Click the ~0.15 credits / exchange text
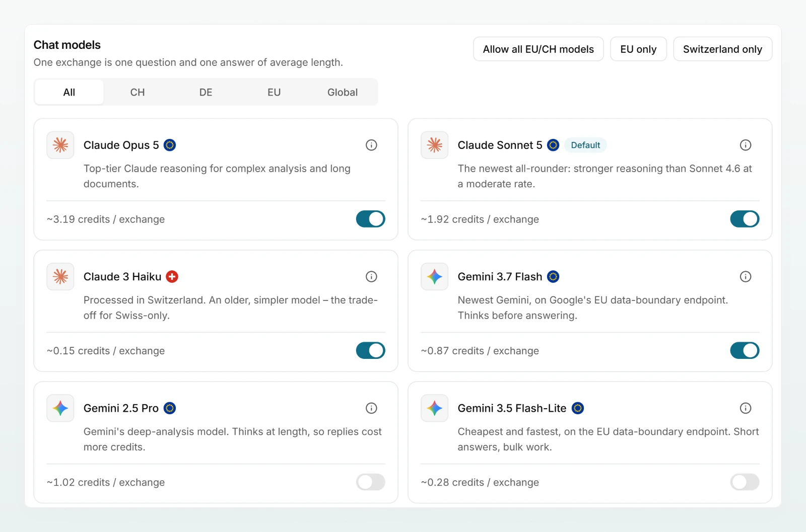The image size is (806, 532). click(x=106, y=350)
